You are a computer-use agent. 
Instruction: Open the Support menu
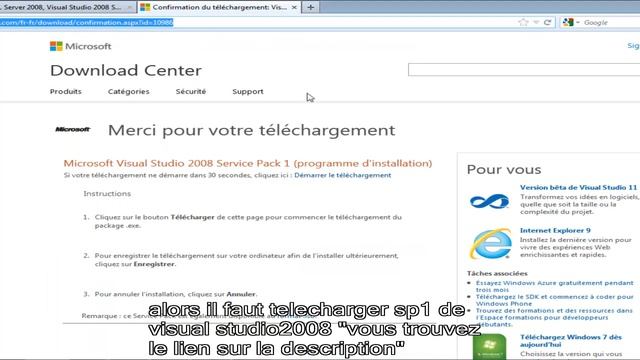pyautogui.click(x=248, y=91)
